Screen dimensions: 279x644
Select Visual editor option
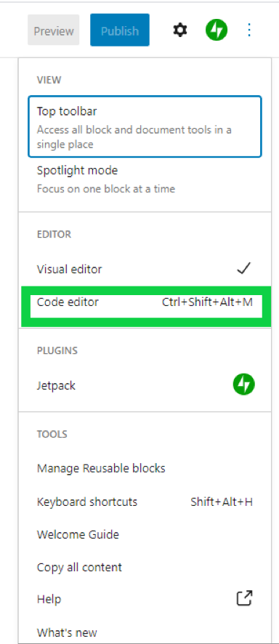(145, 269)
